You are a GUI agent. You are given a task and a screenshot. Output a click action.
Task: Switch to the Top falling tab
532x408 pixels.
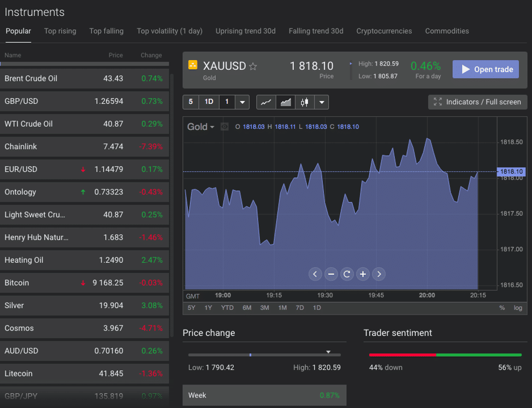coord(107,31)
